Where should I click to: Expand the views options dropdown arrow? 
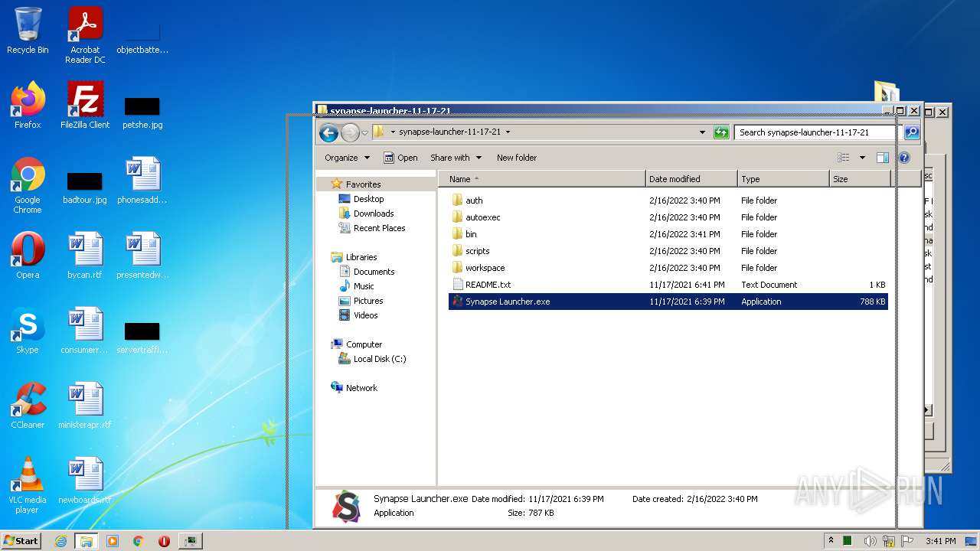point(862,158)
